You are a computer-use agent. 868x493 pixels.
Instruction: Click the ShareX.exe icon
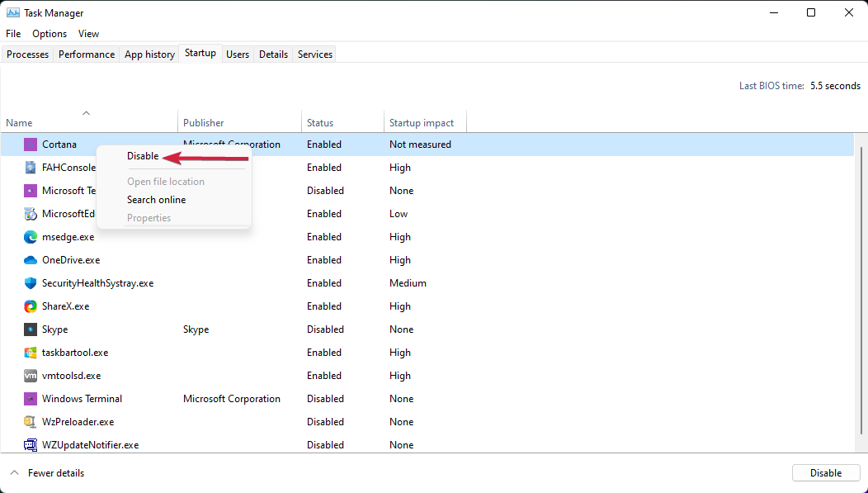pyautogui.click(x=31, y=306)
